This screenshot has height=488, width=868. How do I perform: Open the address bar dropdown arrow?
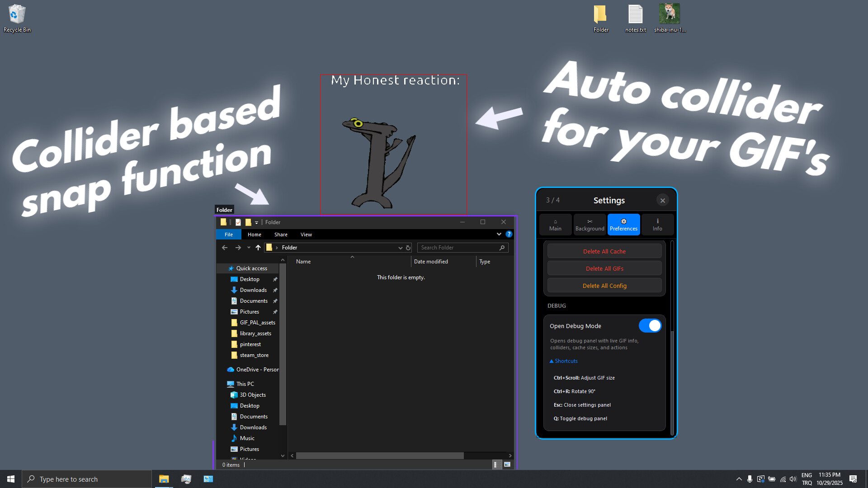(x=400, y=248)
